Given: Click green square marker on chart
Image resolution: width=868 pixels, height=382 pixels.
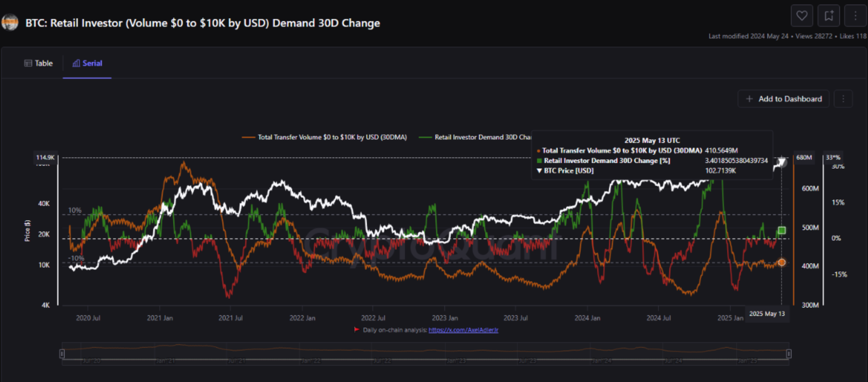Looking at the screenshot, I should point(782,230).
